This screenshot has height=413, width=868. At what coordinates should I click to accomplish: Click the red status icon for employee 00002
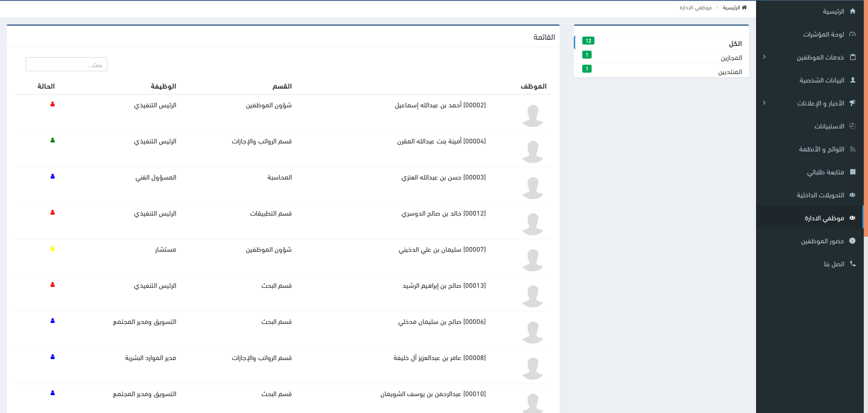coord(52,105)
